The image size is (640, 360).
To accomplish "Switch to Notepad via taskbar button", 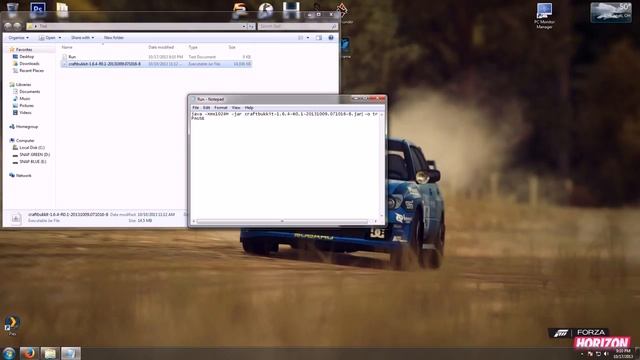I will [71, 353].
